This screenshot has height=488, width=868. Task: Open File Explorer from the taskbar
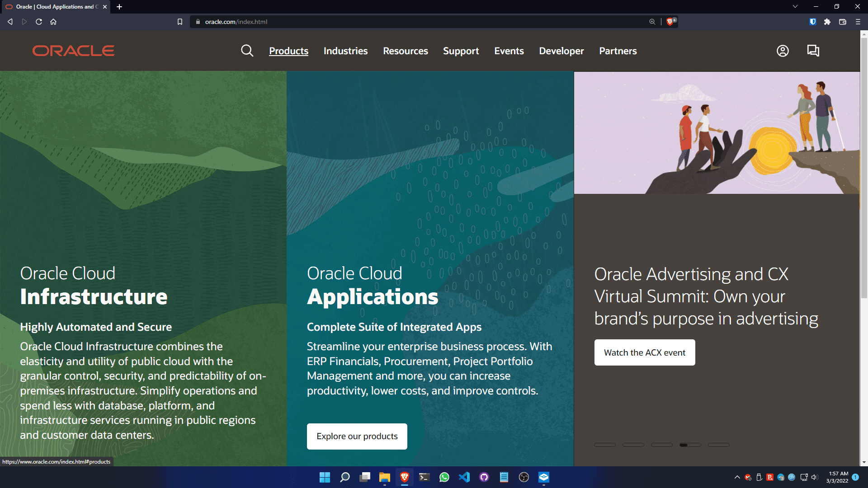385,477
